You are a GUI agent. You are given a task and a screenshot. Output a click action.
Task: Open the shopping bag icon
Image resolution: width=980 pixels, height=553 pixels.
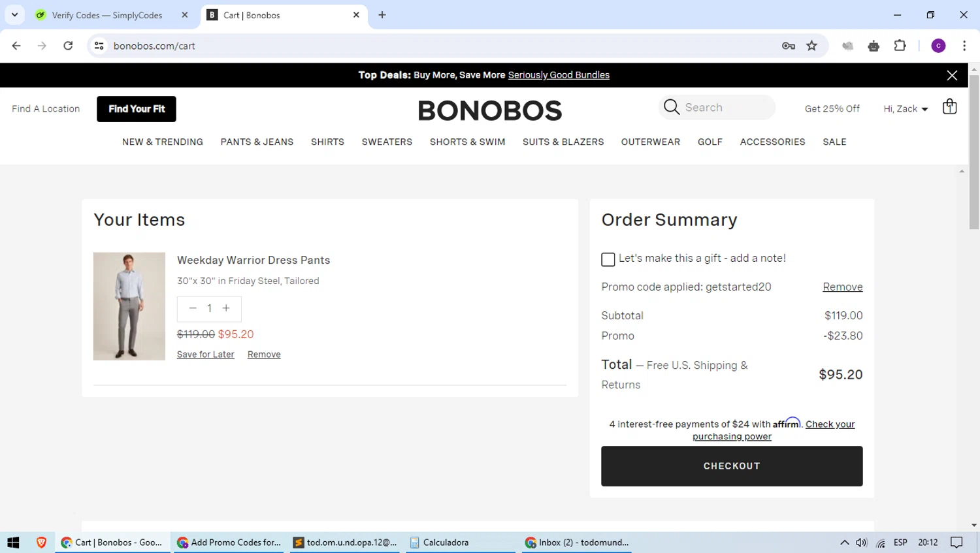[x=949, y=107]
